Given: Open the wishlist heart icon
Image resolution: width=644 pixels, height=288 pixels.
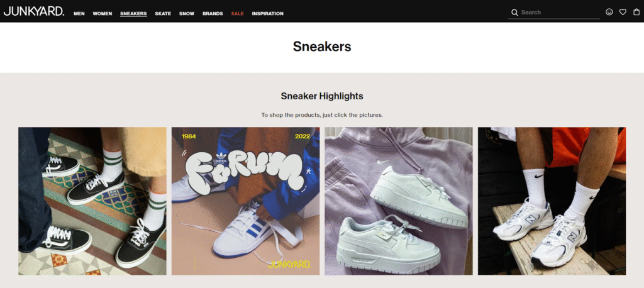Looking at the screenshot, I should point(623,12).
